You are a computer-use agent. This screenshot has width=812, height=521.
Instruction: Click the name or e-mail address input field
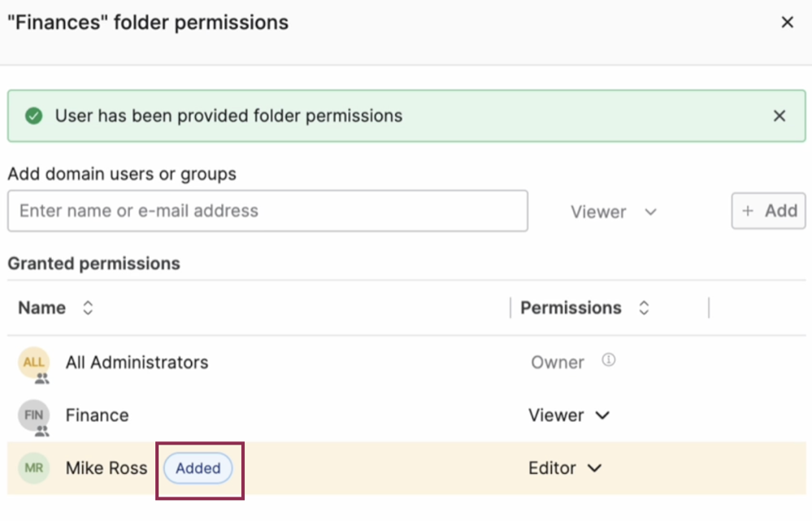coord(268,211)
